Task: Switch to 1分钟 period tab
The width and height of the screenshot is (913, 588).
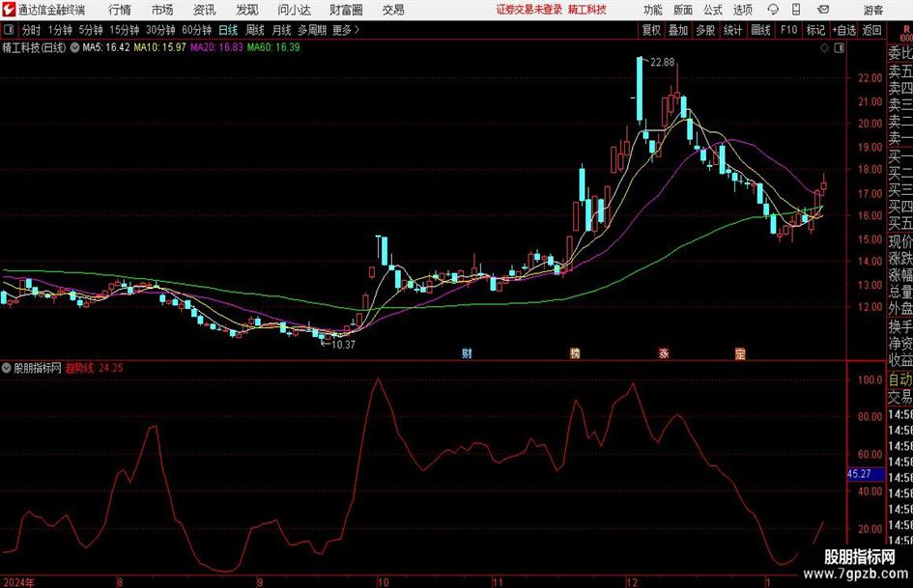Action: pyautogui.click(x=60, y=30)
